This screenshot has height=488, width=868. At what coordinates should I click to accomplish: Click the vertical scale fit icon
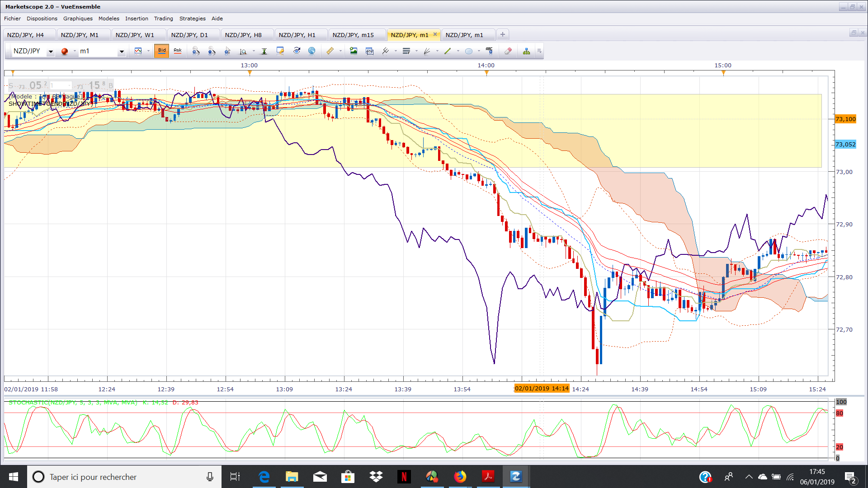point(264,51)
